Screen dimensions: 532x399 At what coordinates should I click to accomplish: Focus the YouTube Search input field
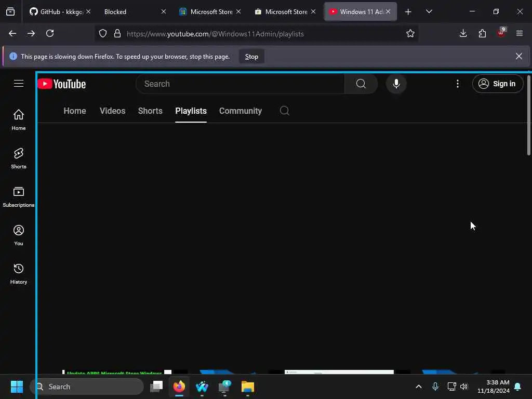coord(240,84)
